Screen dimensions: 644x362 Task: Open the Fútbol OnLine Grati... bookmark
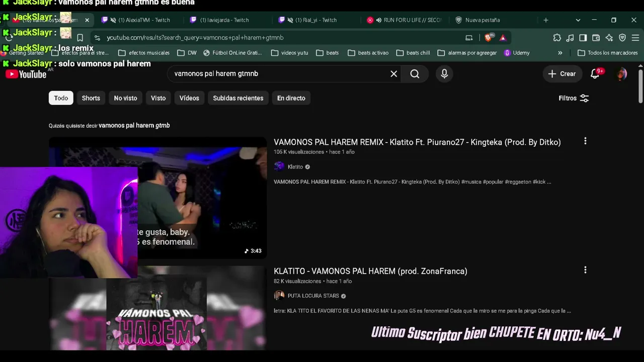click(232, 53)
